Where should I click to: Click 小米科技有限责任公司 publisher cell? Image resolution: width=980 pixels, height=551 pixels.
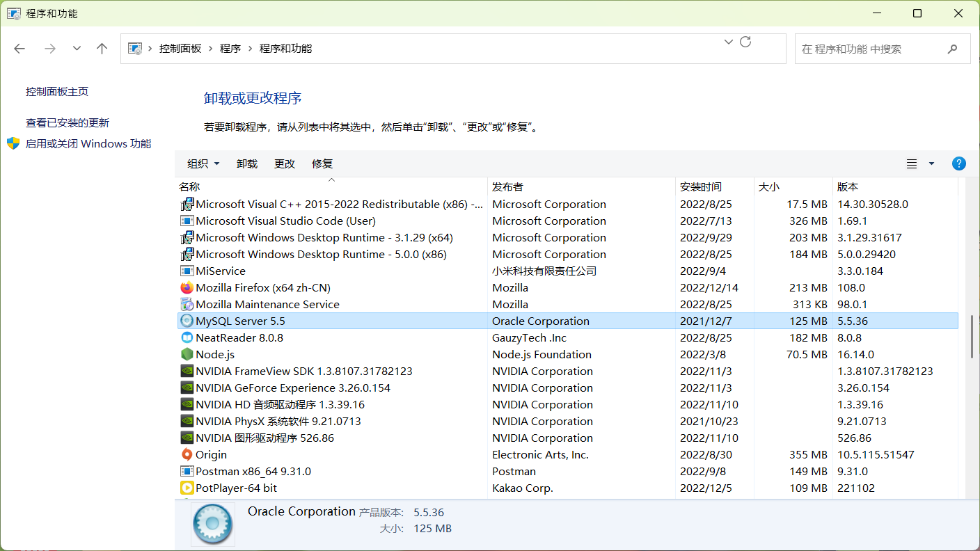click(544, 271)
